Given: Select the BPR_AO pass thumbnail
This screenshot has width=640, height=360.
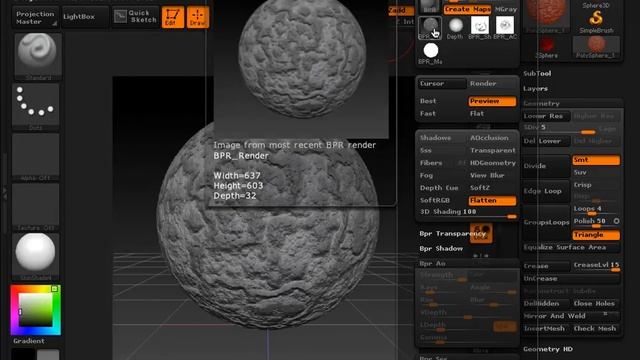Looking at the screenshot, I should tap(505, 28).
